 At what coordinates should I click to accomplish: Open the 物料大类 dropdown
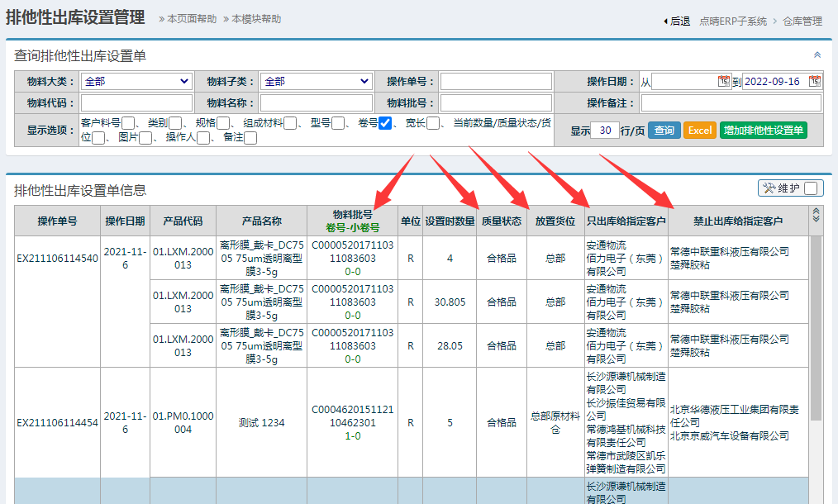(x=137, y=81)
